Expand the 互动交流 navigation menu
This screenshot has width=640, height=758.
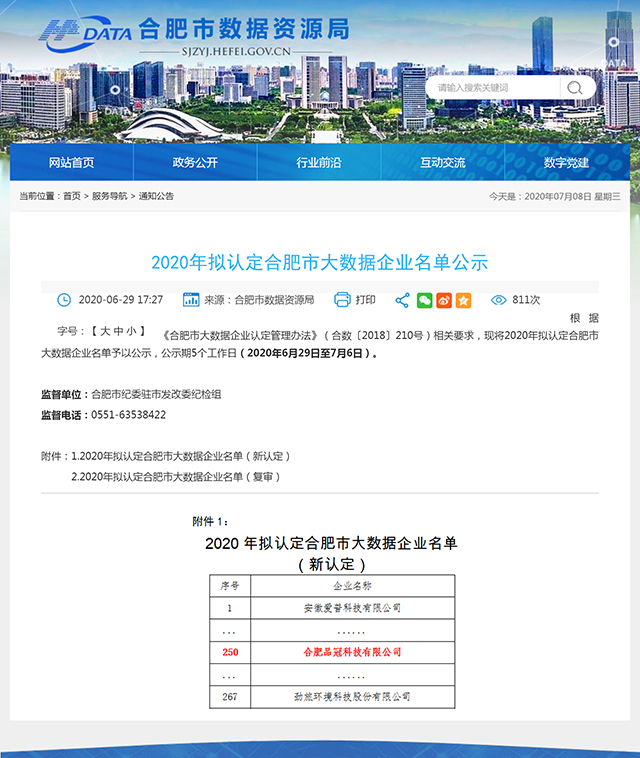click(442, 162)
